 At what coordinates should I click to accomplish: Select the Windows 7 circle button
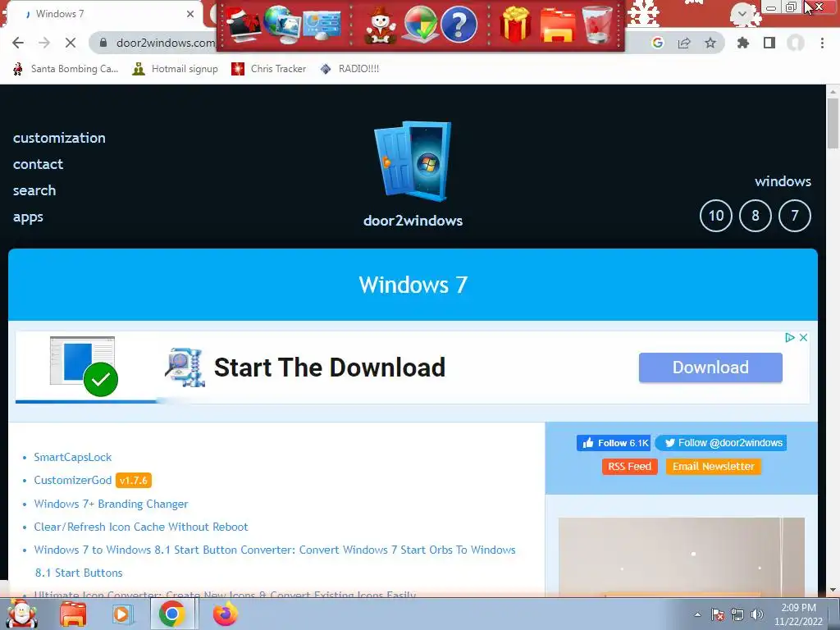pos(794,216)
